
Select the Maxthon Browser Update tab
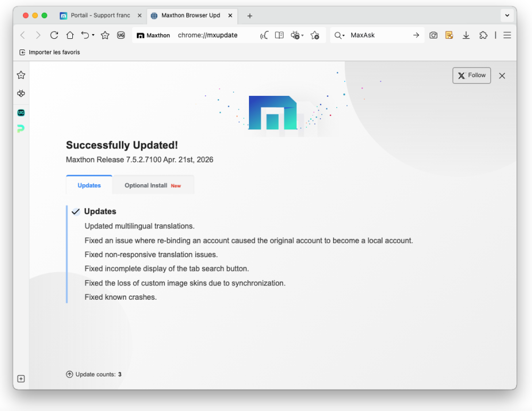(x=190, y=15)
